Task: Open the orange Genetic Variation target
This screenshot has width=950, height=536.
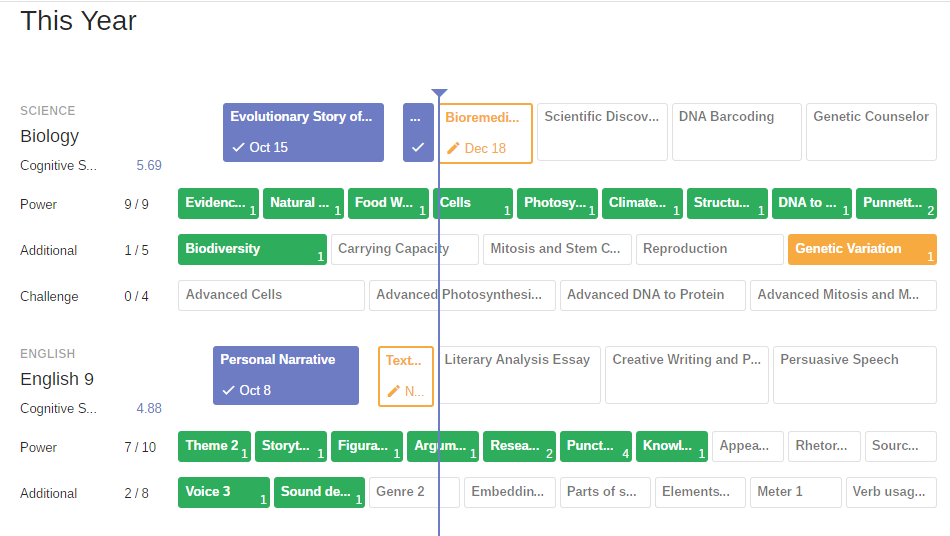Action: click(862, 250)
